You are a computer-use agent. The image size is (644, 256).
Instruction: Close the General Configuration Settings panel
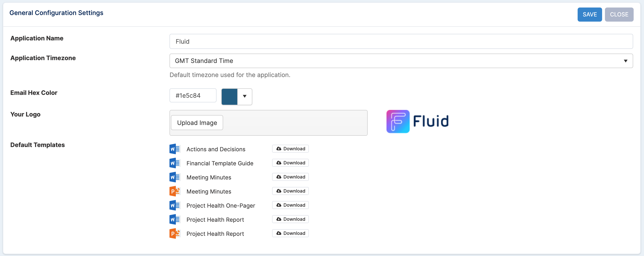pyautogui.click(x=619, y=15)
